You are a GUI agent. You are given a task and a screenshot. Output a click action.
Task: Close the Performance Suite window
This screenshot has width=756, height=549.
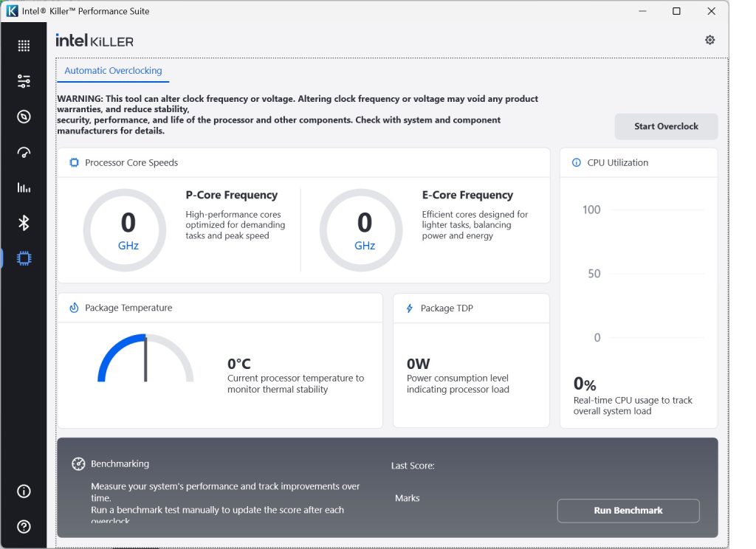tap(711, 11)
